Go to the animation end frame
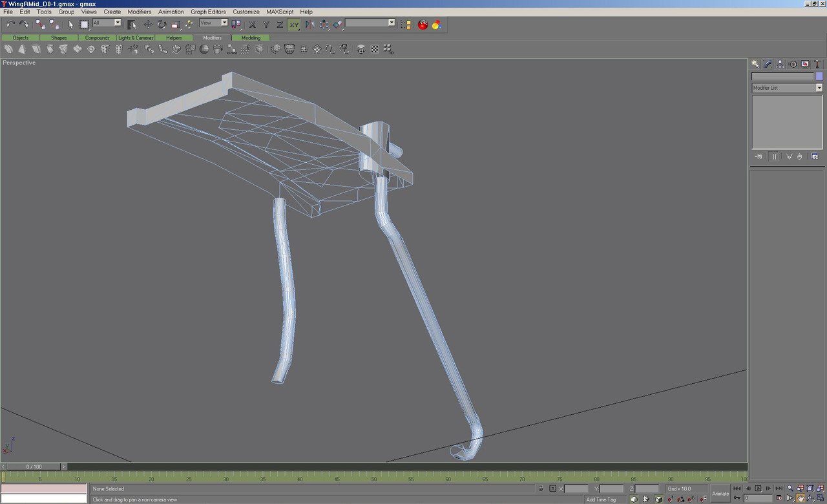This screenshot has width=827, height=504. (x=779, y=488)
